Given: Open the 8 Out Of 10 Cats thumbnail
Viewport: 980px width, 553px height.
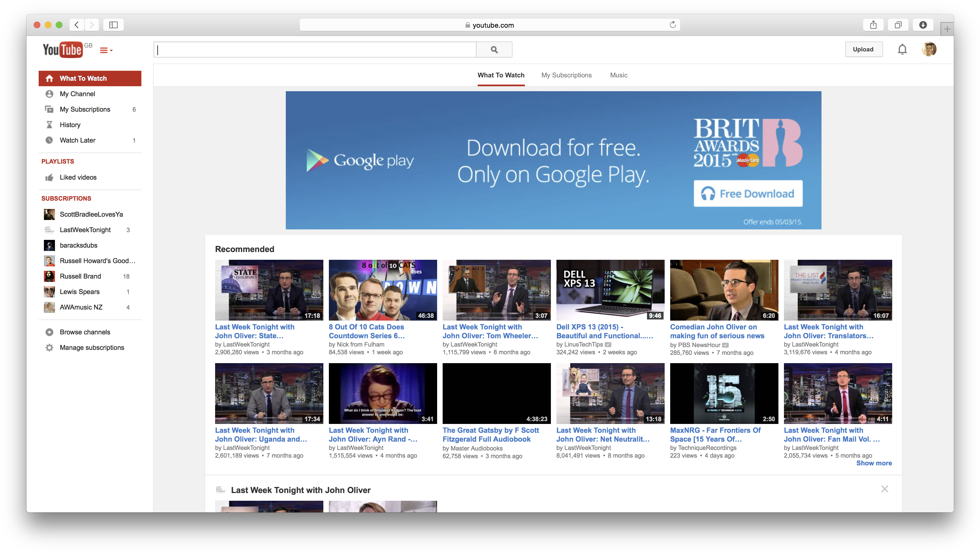Looking at the screenshot, I should (x=383, y=290).
